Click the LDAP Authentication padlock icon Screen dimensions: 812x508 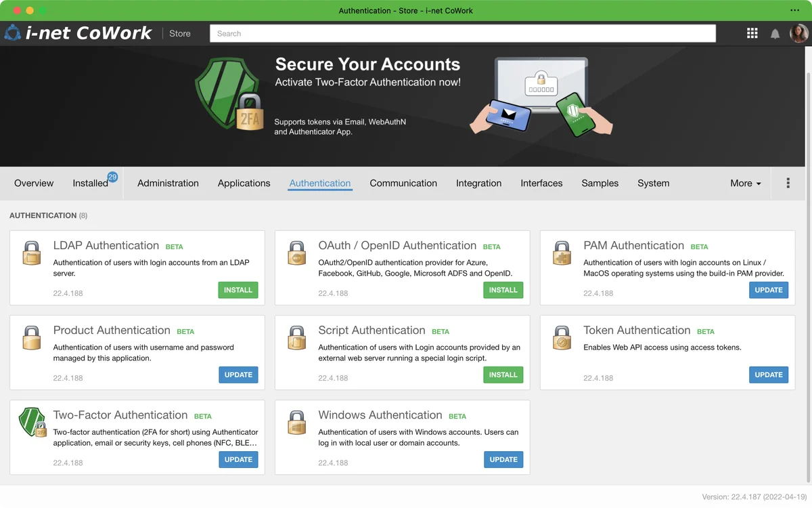(32, 253)
